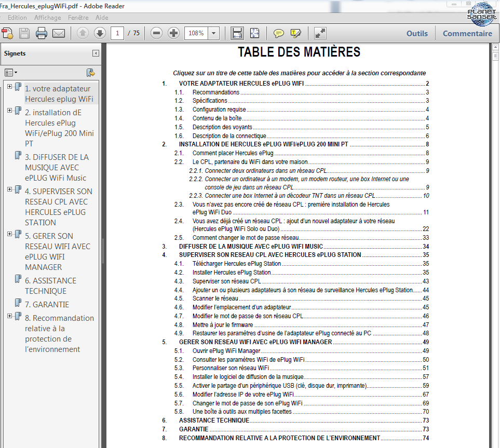Viewport: 500px width, 448px height.
Task: Select the fit-to-width scrolling mode icon
Action: pyautogui.click(x=237, y=33)
